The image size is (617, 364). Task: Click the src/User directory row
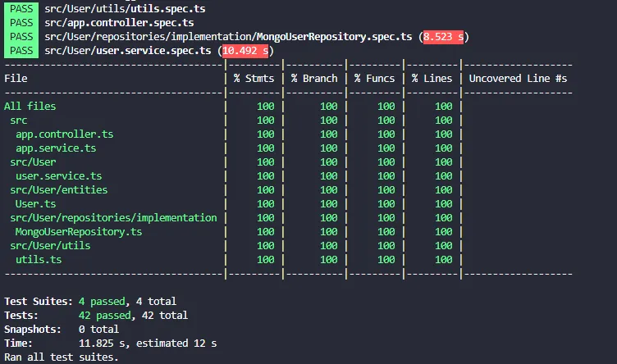pyautogui.click(x=33, y=162)
